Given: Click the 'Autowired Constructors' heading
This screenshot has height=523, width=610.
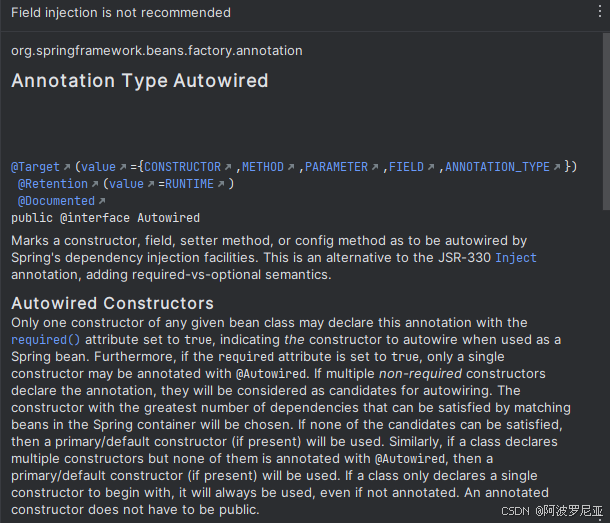Looking at the screenshot, I should 112,303.
